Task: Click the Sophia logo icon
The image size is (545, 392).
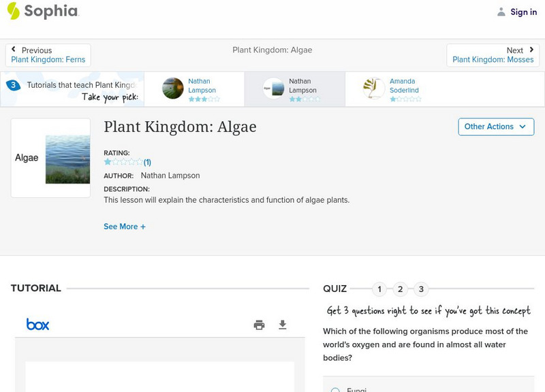Action: pos(13,11)
